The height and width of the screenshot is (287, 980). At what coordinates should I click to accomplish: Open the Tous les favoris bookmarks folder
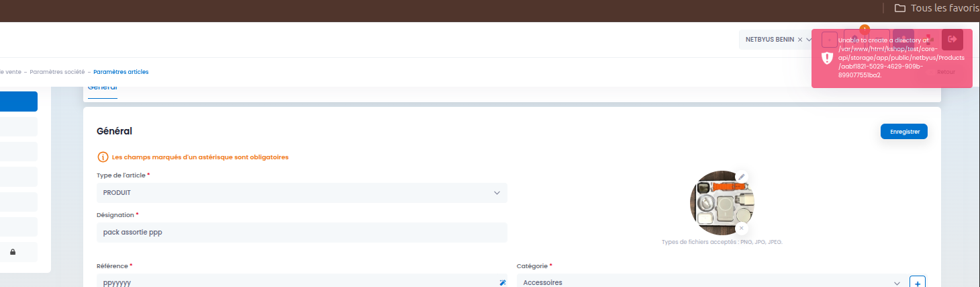click(936, 8)
